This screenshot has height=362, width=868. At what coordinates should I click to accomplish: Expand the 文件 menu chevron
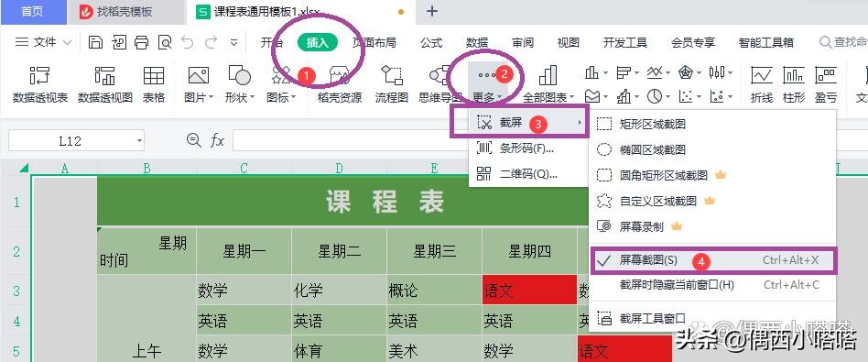coord(67,43)
